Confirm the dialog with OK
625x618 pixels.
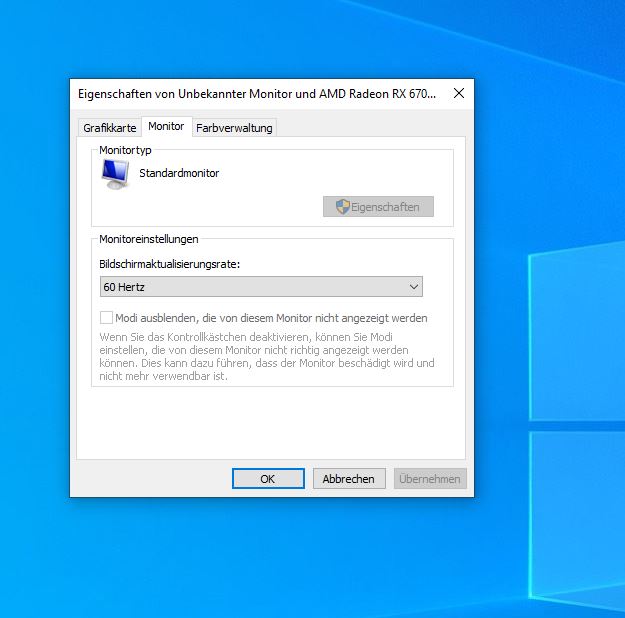[x=268, y=478]
